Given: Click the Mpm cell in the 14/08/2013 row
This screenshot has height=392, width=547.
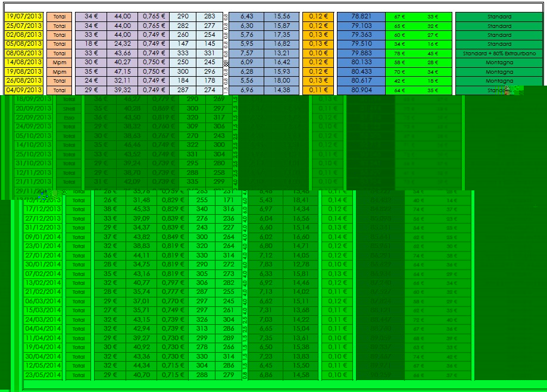Looking at the screenshot, I should (60, 62).
